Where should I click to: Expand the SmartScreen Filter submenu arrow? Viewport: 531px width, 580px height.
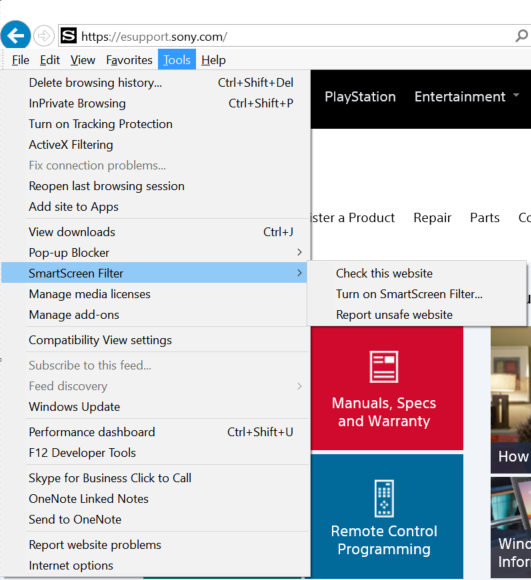[x=299, y=273]
